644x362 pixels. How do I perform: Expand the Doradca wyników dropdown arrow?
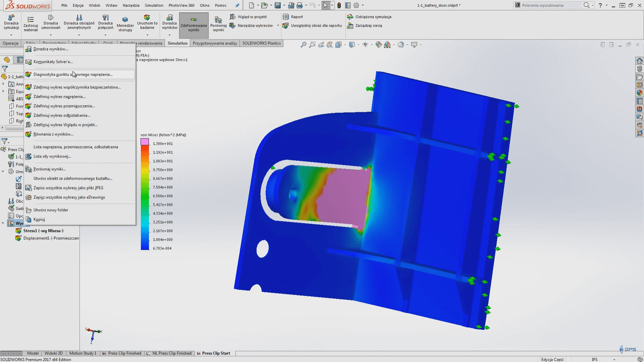click(x=169, y=35)
